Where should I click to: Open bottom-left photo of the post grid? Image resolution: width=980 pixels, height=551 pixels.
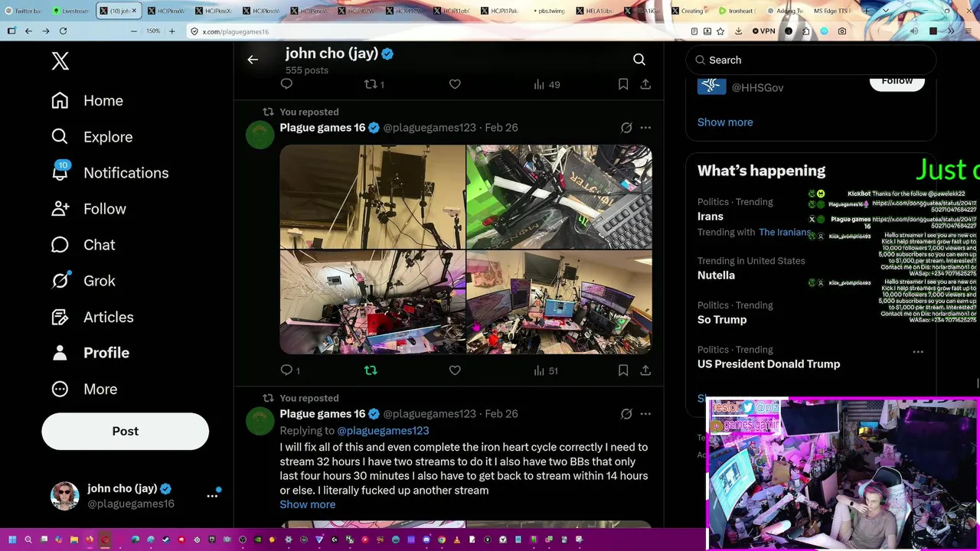point(372,302)
